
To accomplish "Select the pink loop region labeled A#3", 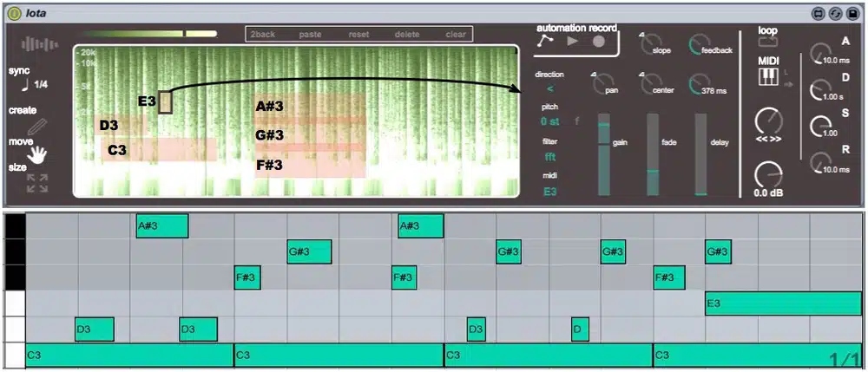I will point(310,106).
